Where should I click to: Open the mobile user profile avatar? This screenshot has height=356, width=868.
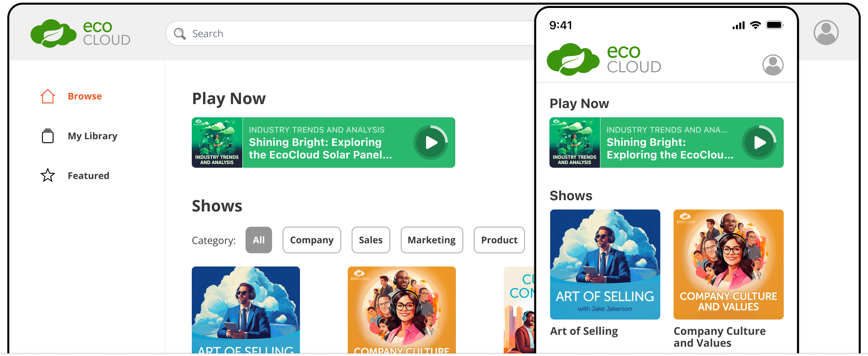(x=772, y=65)
